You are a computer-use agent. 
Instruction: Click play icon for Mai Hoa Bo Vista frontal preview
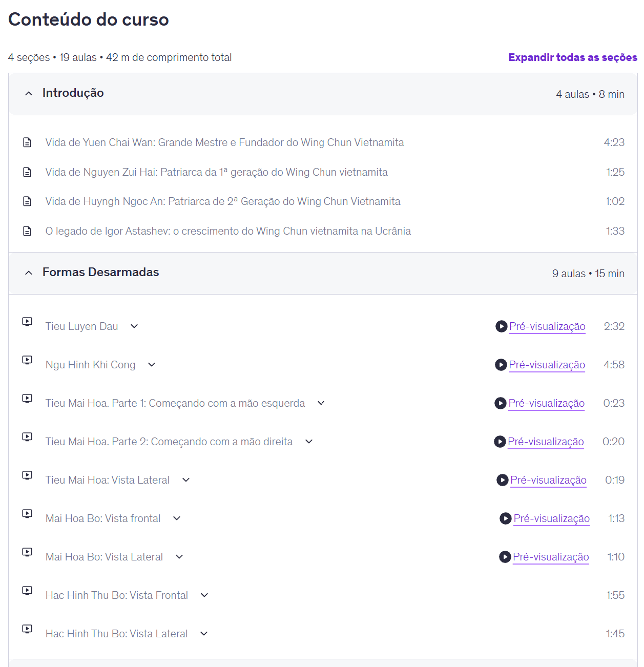click(505, 518)
